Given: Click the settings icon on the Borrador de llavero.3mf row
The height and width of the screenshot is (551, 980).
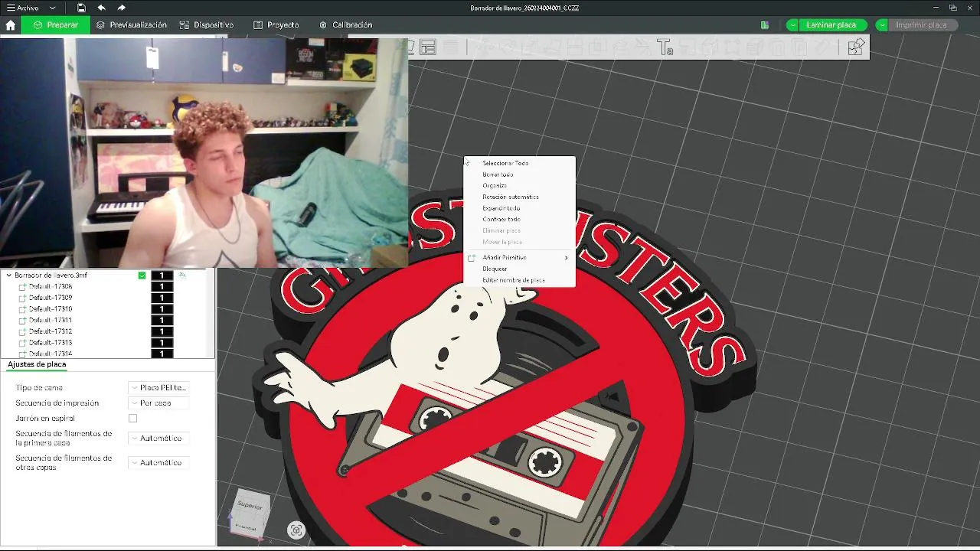Looking at the screenshot, I should (x=182, y=275).
